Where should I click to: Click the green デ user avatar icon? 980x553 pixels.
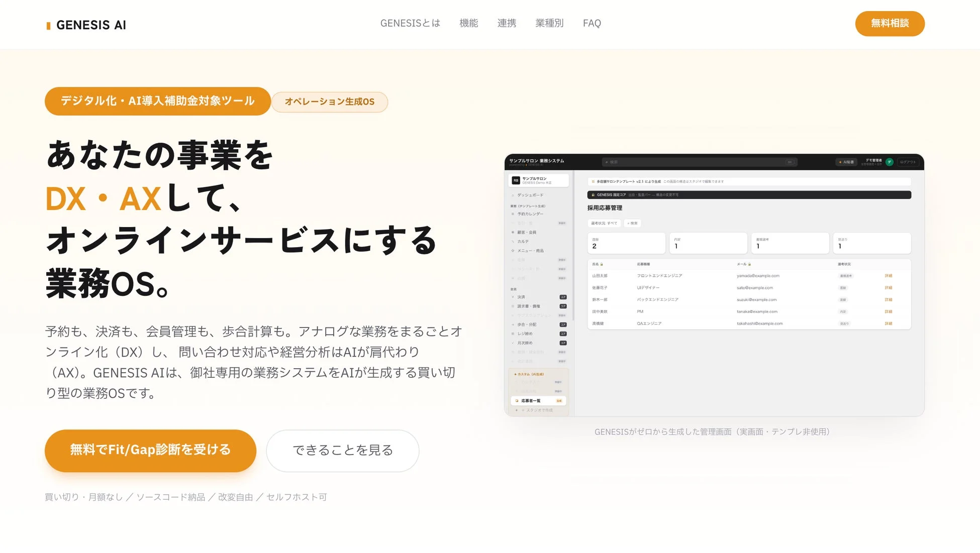click(890, 162)
